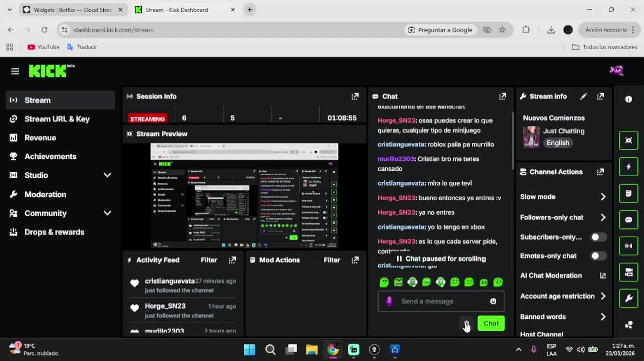Insert the first green emote in the quick row
Screen dimensions: 644x361
(384, 282)
